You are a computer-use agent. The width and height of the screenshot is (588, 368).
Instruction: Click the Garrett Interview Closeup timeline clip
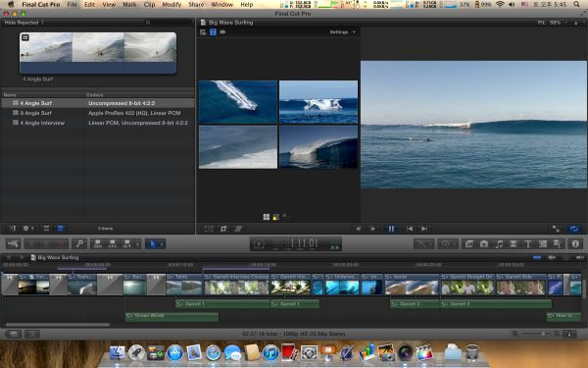[236, 285]
